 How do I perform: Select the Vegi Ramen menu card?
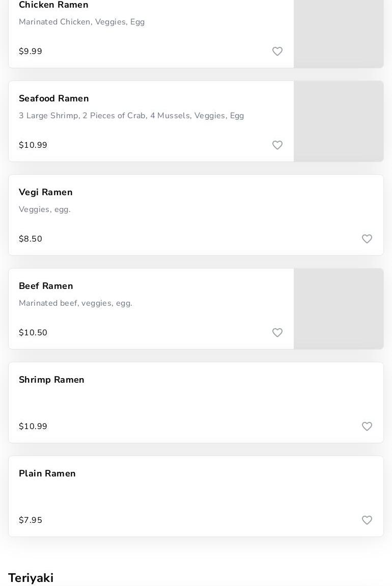(x=196, y=215)
